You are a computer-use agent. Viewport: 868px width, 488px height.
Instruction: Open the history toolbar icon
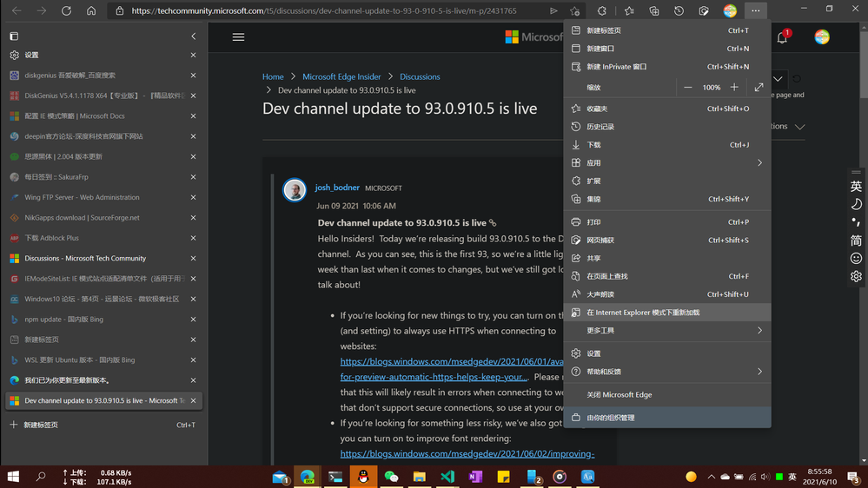(x=679, y=10)
